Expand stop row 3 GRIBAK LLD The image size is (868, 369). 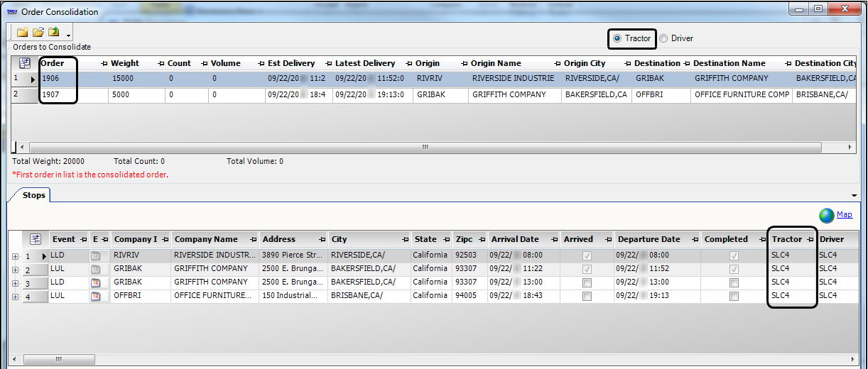click(16, 282)
